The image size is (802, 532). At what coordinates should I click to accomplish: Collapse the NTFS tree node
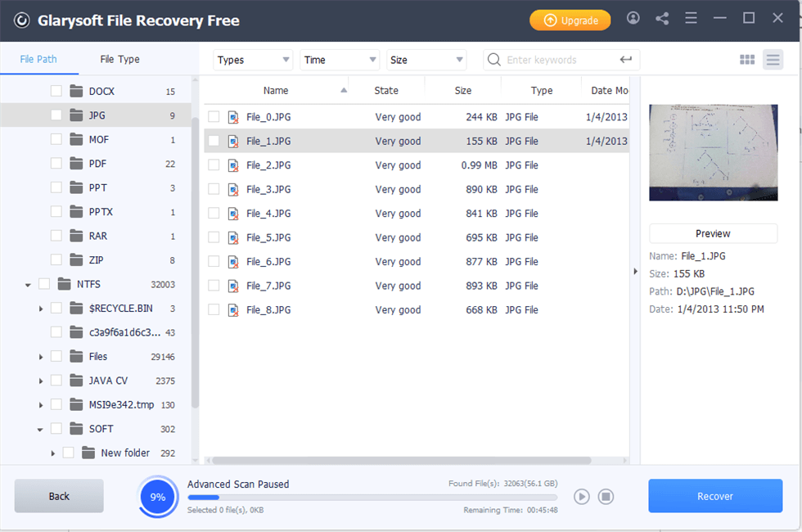coord(28,285)
